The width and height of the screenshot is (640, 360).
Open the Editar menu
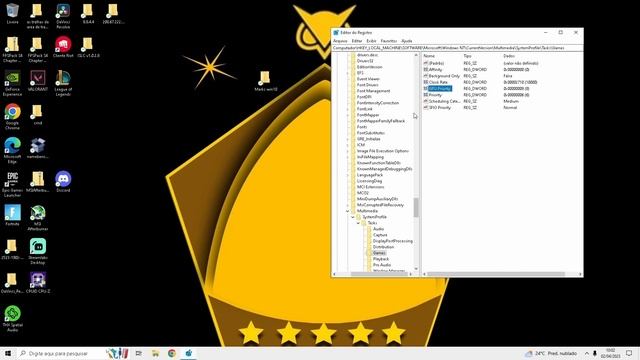pos(357,41)
